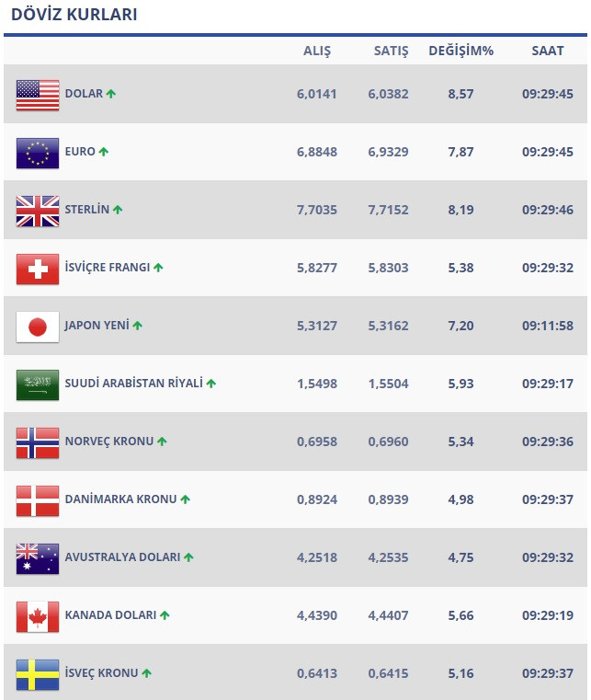Open the DOLAR currency link
Image resolution: width=591 pixels, height=700 pixels.
[84, 94]
